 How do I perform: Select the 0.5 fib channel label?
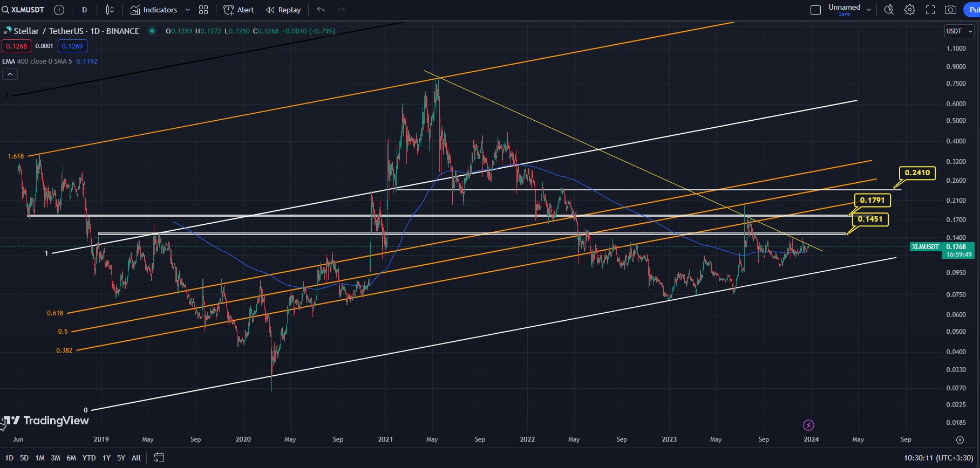[x=63, y=332]
